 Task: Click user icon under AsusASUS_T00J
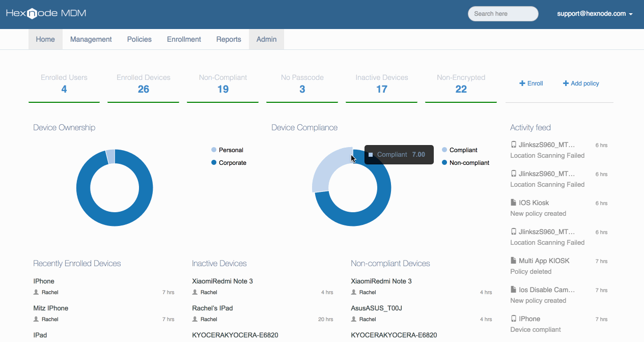(x=354, y=319)
